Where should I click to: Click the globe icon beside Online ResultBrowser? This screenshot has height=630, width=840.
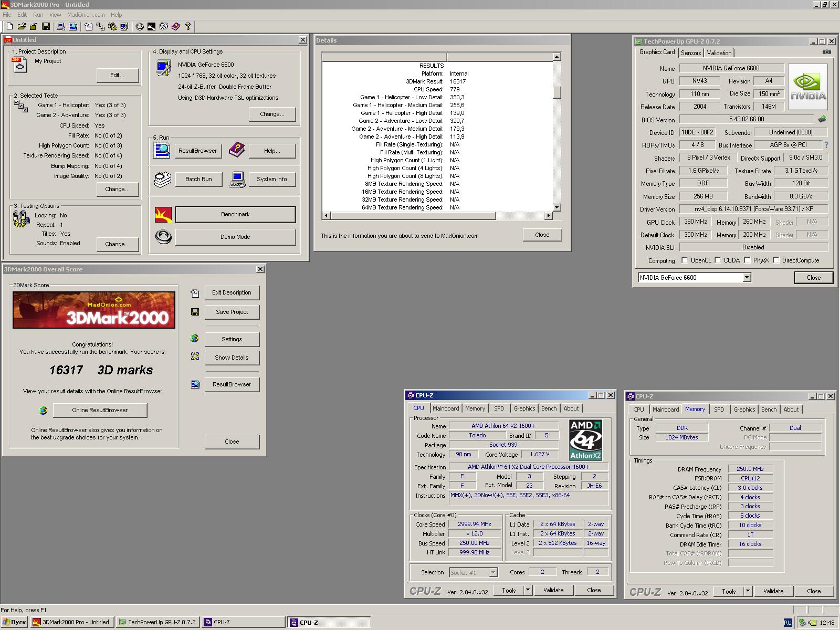44,411
